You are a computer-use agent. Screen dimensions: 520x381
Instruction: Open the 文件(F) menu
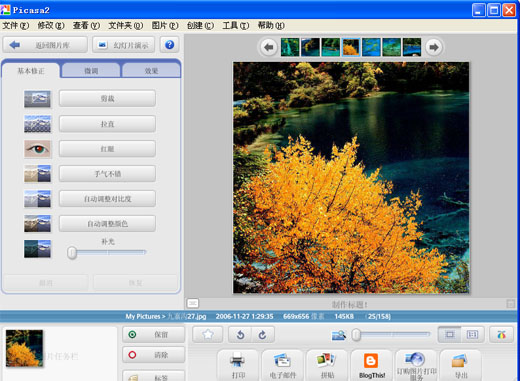click(x=16, y=25)
